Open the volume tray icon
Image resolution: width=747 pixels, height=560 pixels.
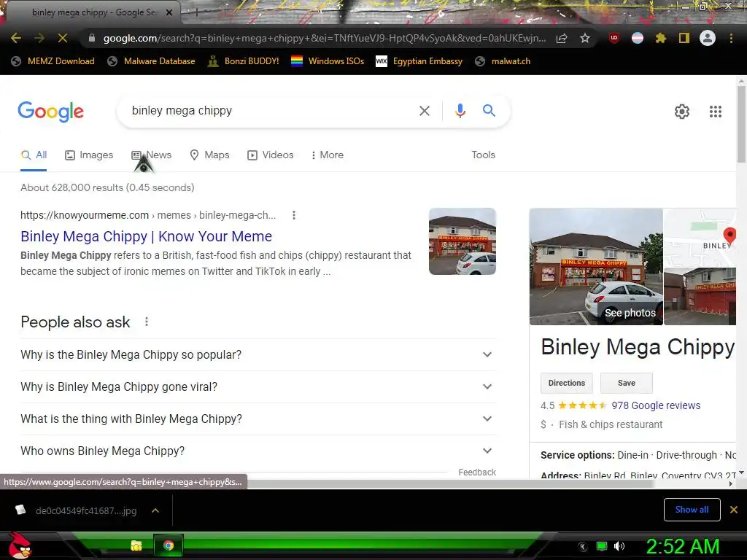619,546
